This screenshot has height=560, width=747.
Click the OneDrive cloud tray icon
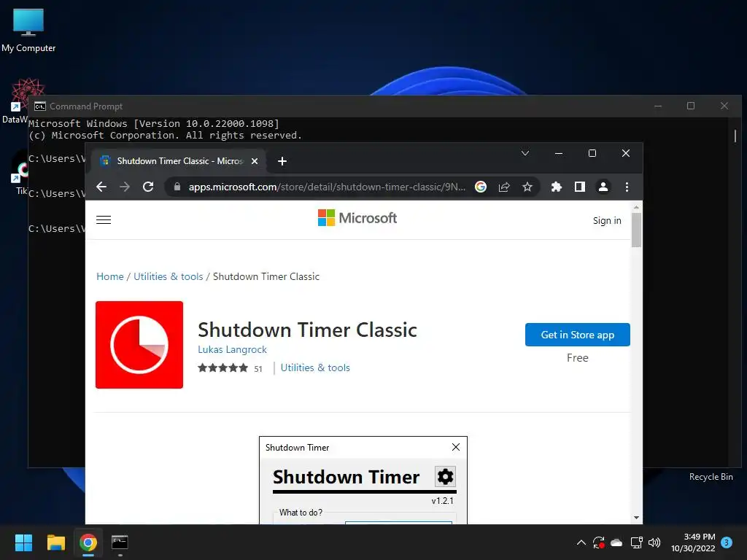[x=616, y=542]
